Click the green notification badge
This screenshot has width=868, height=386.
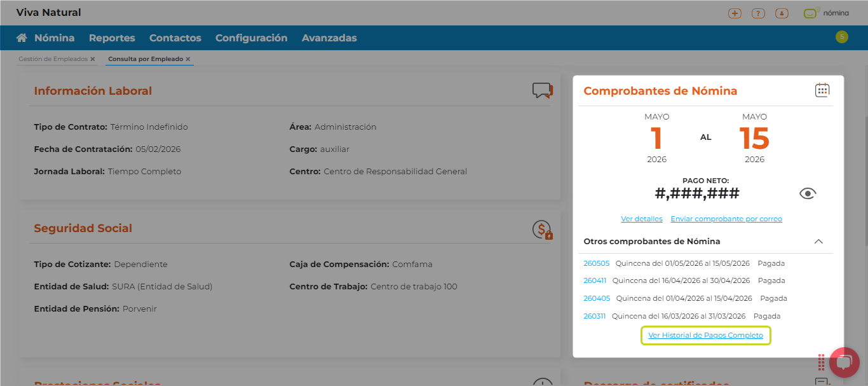pyautogui.click(x=842, y=37)
